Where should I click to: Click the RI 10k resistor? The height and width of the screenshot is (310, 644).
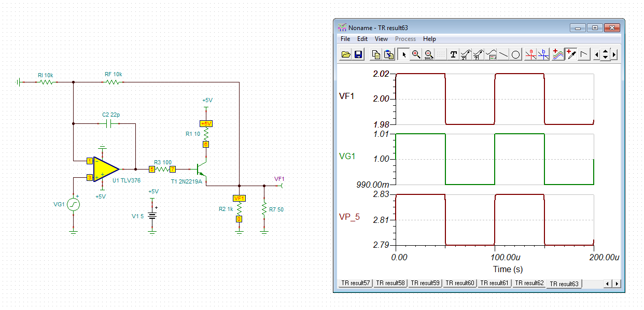[x=47, y=82]
